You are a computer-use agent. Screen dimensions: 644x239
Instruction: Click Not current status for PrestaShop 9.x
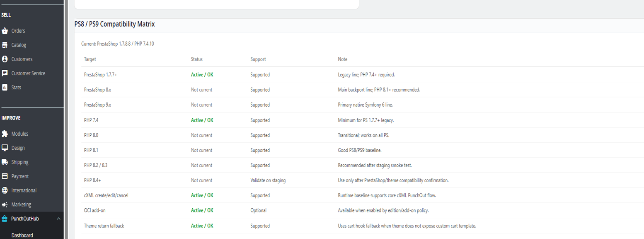pos(201,105)
